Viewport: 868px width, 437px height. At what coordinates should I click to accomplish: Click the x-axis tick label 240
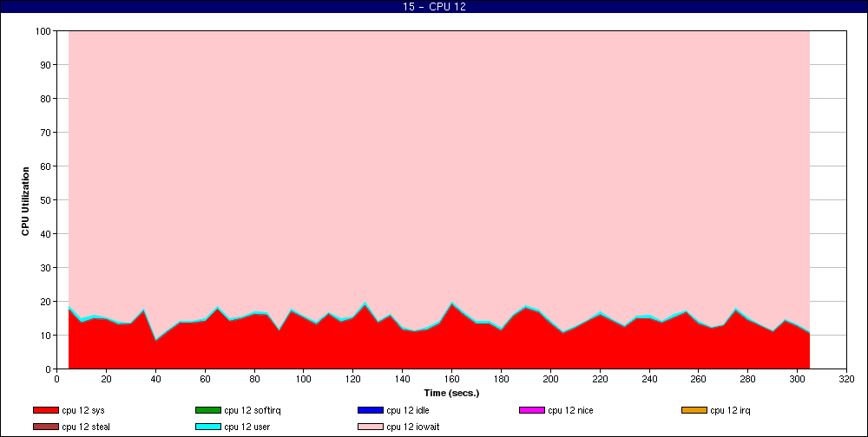click(648, 379)
